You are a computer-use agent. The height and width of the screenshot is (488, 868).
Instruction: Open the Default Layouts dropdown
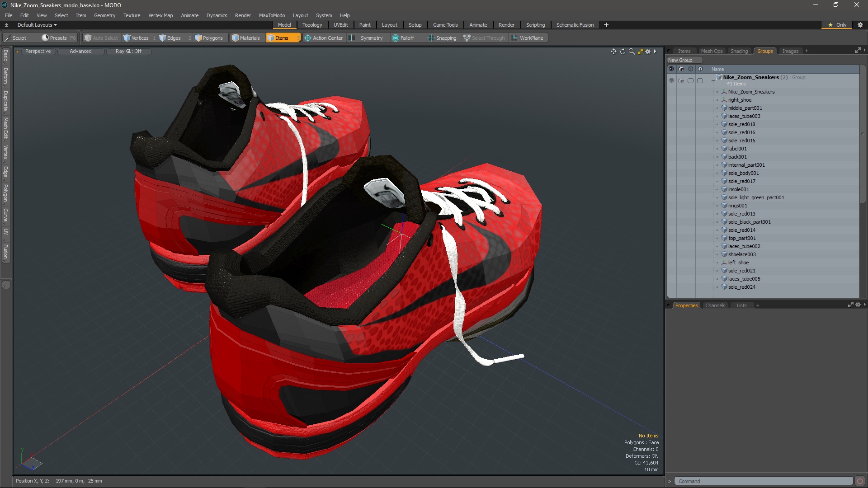(x=37, y=25)
